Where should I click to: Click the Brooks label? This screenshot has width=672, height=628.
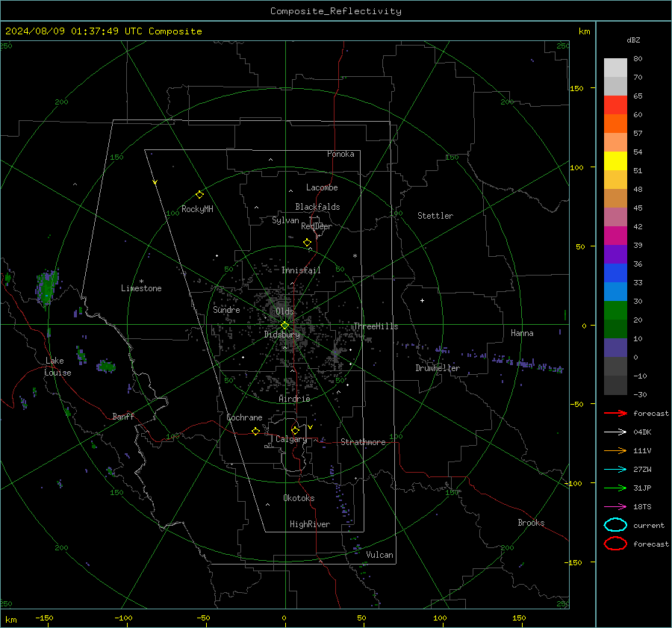tap(531, 523)
